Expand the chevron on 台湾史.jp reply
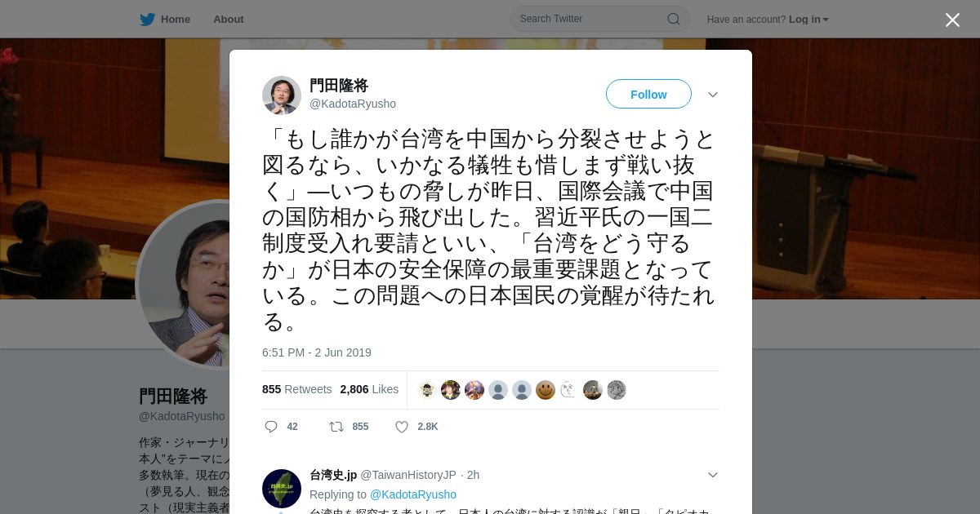This screenshot has width=980, height=514. pyautogui.click(x=713, y=475)
